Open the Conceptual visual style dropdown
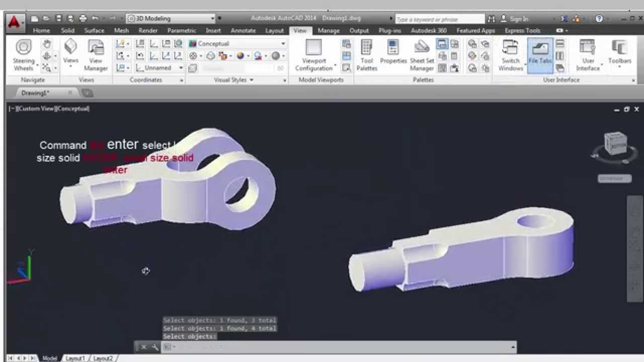Image resolution: width=644 pixels, height=362 pixels. pos(237,44)
